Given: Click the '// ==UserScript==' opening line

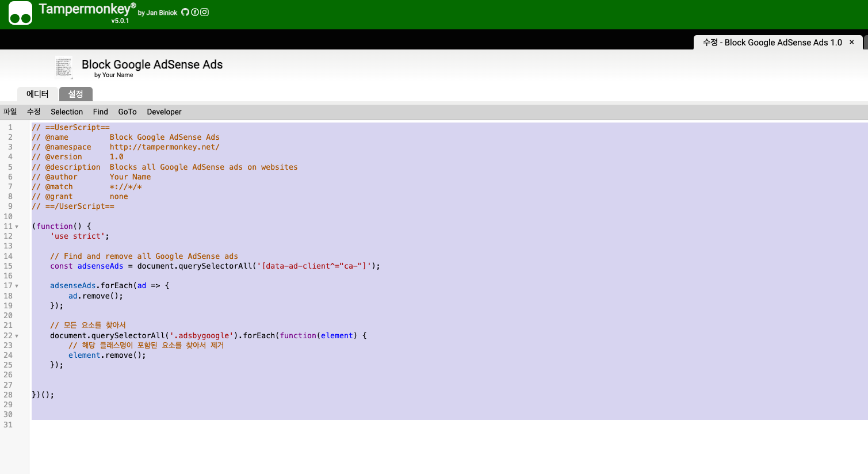Looking at the screenshot, I should tap(71, 127).
